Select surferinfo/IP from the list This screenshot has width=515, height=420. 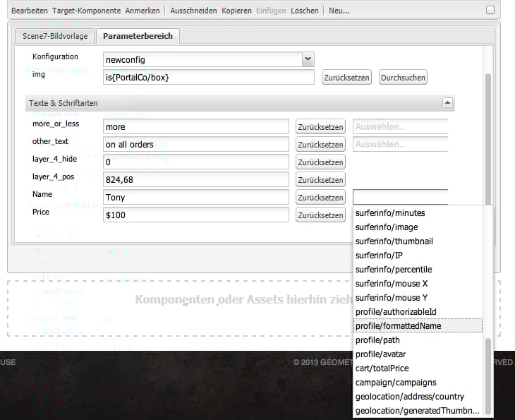coord(418,256)
